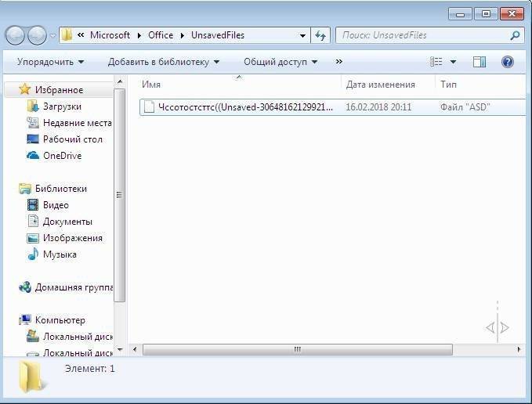
Task: Click the Рабочий стол monitor icon
Action: (x=33, y=139)
